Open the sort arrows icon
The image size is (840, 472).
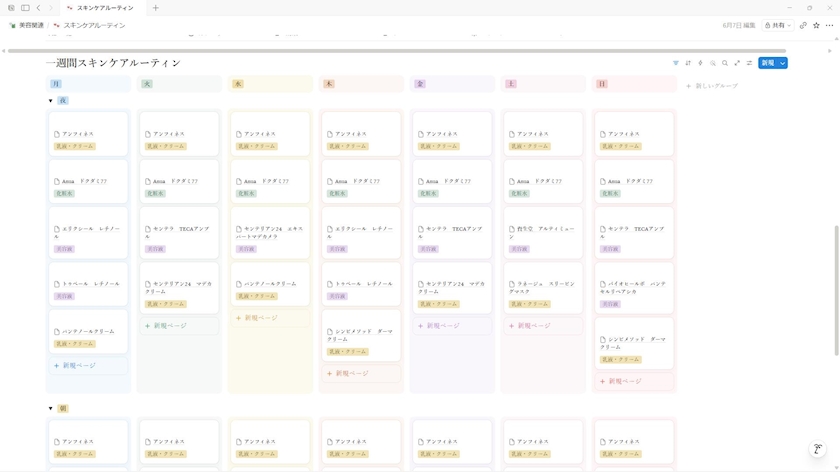coord(688,63)
